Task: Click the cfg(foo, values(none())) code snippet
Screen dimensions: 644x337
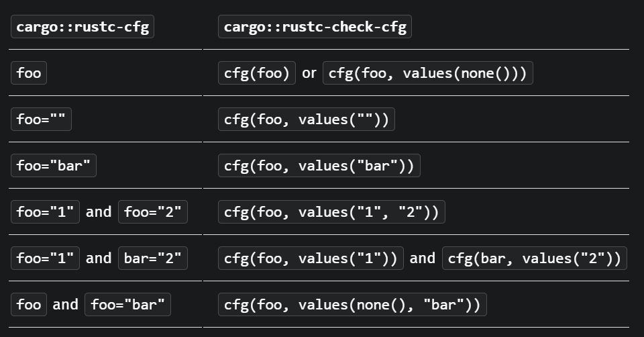Action: [x=427, y=73]
